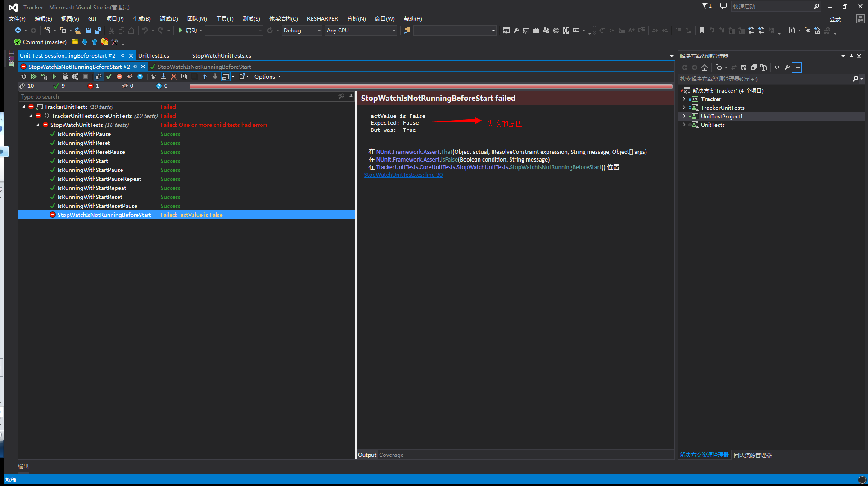Click the Save All toolbar icon
868x486 pixels.
pos(98,31)
